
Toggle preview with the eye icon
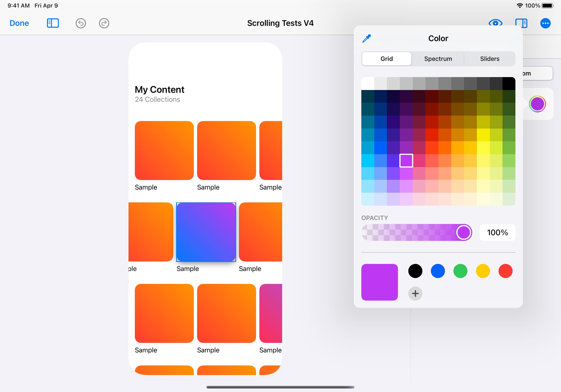coord(495,23)
